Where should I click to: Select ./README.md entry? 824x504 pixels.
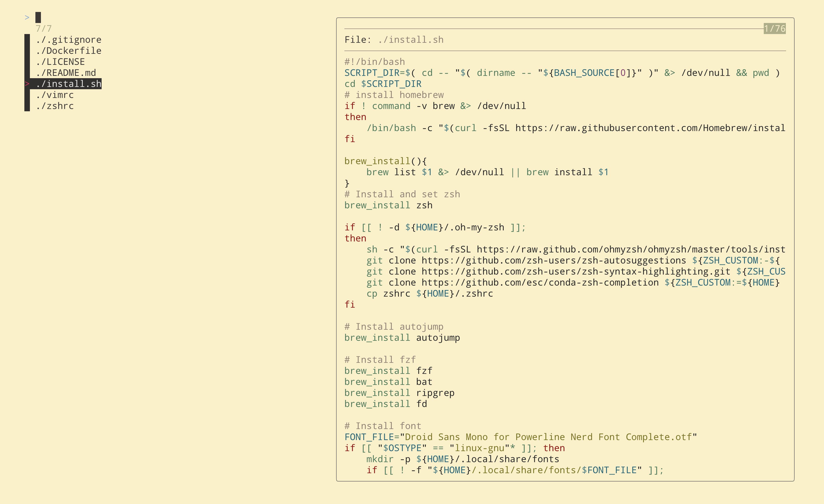tap(66, 73)
